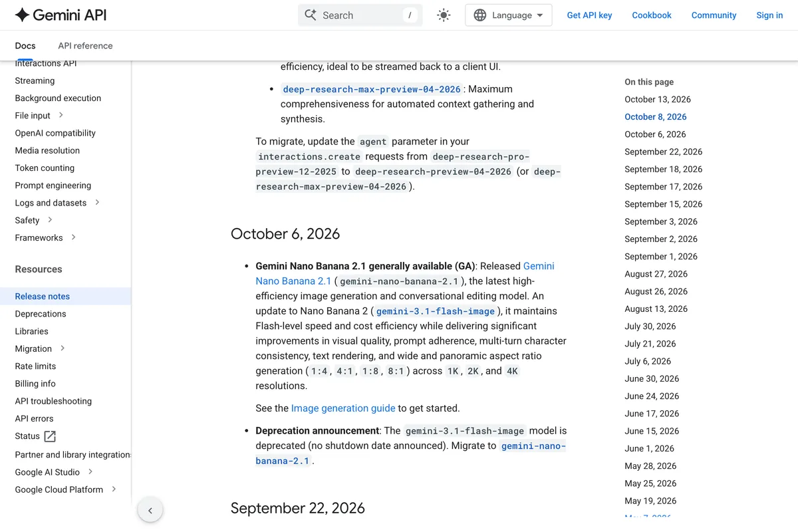Jump to September 17, 2026 entry
The image size is (798, 532).
click(x=664, y=187)
